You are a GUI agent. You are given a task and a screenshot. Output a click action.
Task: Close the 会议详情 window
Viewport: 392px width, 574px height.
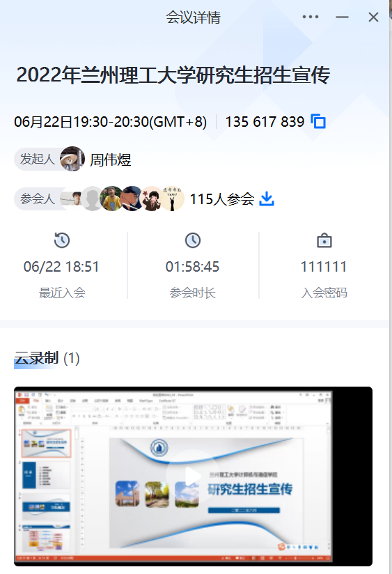[373, 17]
